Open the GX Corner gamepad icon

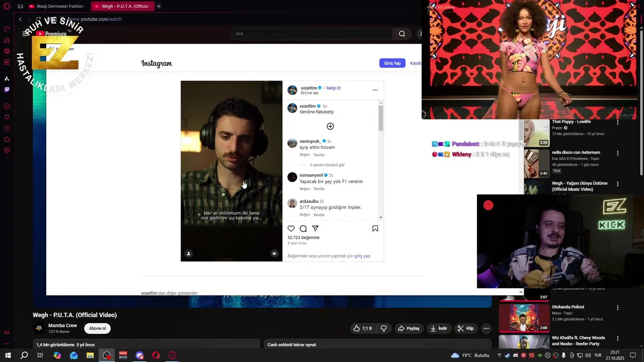coord(20,7)
